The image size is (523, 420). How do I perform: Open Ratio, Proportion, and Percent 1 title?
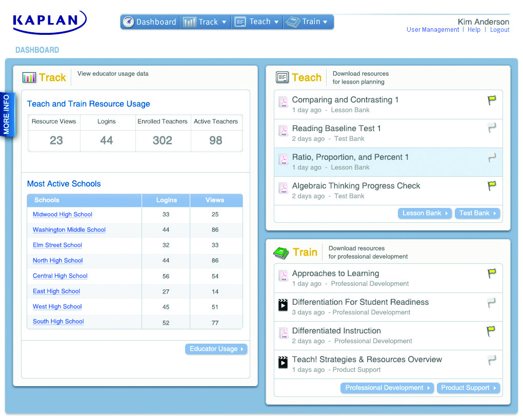point(350,157)
